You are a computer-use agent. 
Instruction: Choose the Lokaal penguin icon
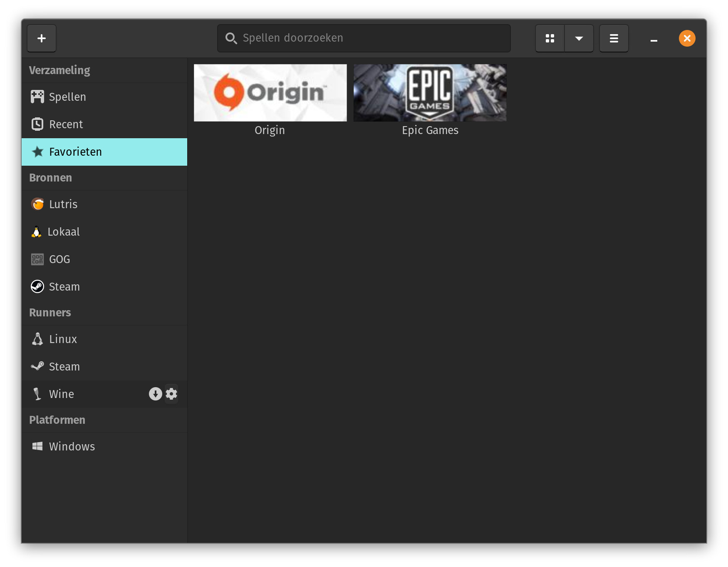pyautogui.click(x=37, y=231)
